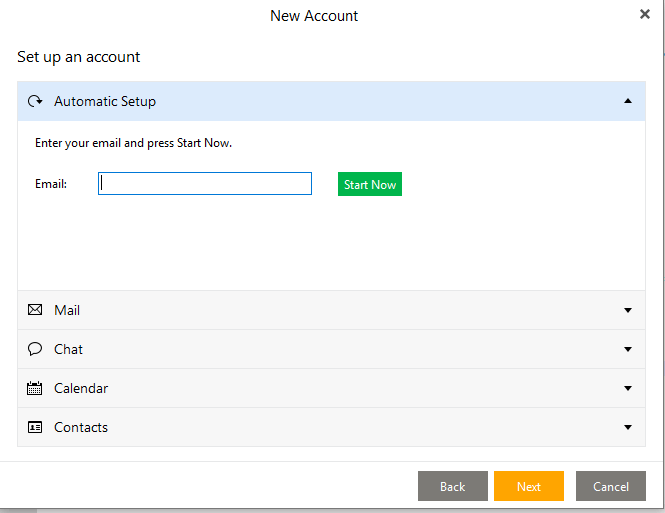Proceed with the orange Next button
The width and height of the screenshot is (665, 513).
click(529, 486)
